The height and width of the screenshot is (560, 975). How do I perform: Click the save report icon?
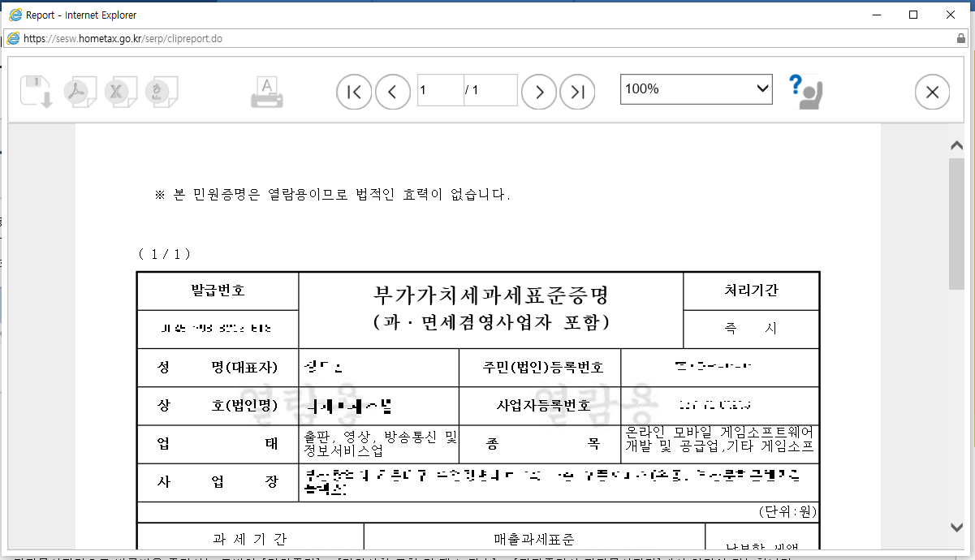pos(37,92)
